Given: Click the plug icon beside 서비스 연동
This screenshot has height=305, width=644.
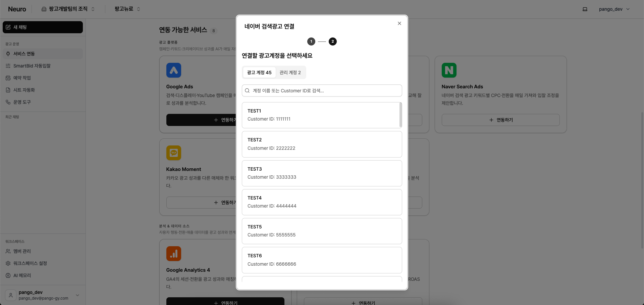Looking at the screenshot, I should click(8, 54).
